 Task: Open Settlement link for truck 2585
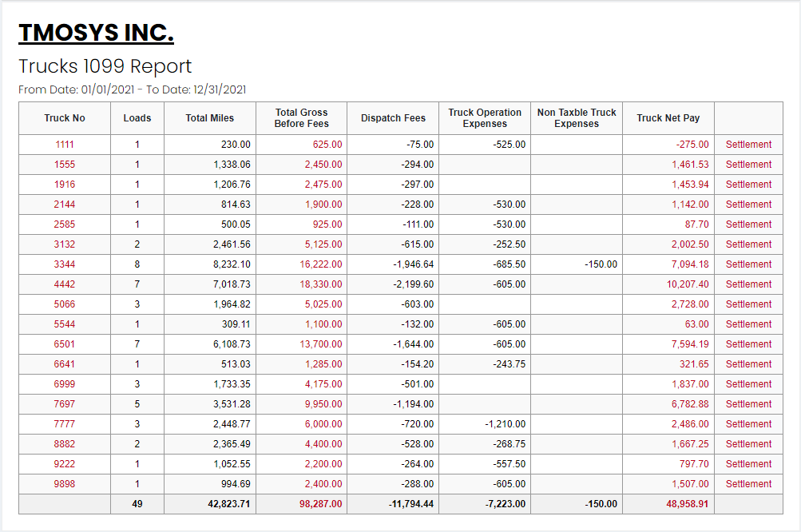tap(748, 224)
